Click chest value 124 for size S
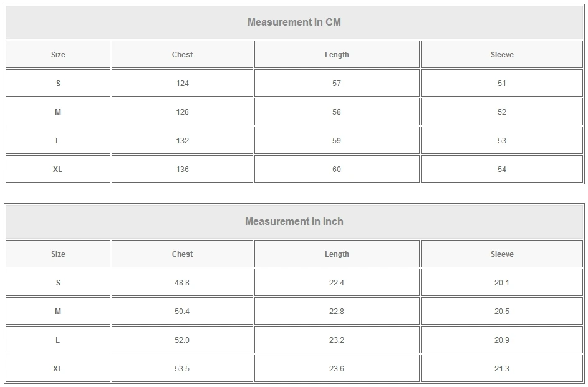Image resolution: width=588 pixels, height=387 pixels. click(x=182, y=84)
